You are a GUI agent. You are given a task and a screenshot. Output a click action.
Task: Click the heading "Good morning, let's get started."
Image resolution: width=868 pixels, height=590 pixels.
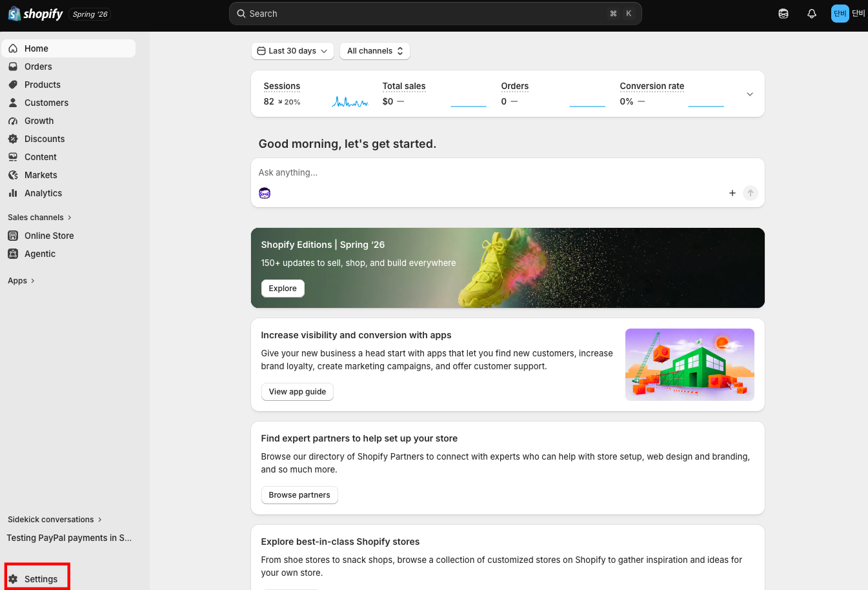347,144
